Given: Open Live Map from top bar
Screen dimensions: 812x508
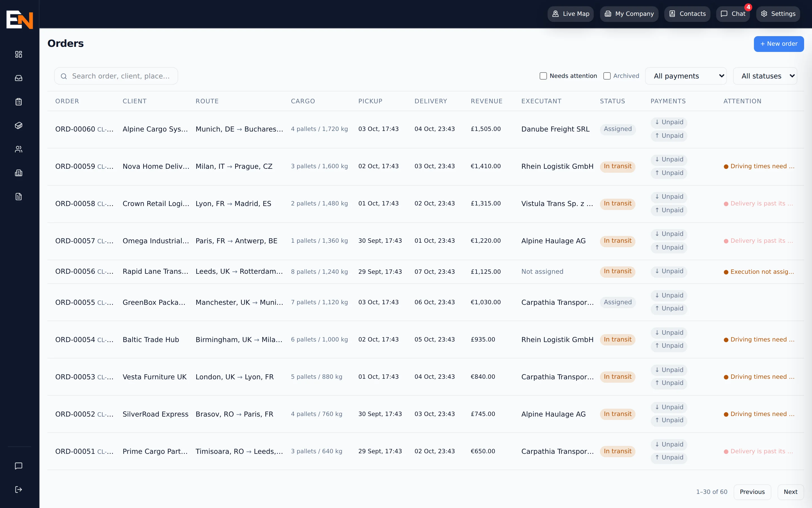Looking at the screenshot, I should click(570, 14).
